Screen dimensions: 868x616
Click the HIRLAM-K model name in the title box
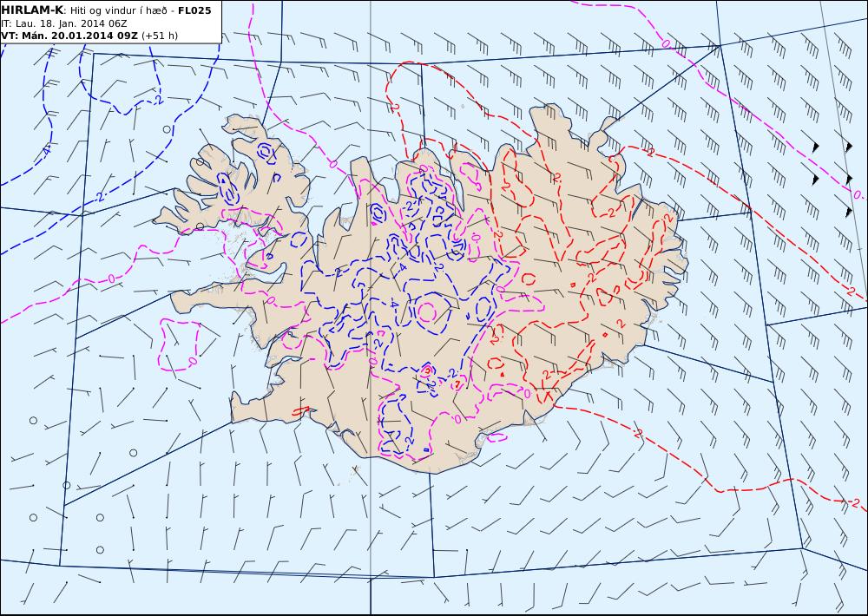click(32, 10)
